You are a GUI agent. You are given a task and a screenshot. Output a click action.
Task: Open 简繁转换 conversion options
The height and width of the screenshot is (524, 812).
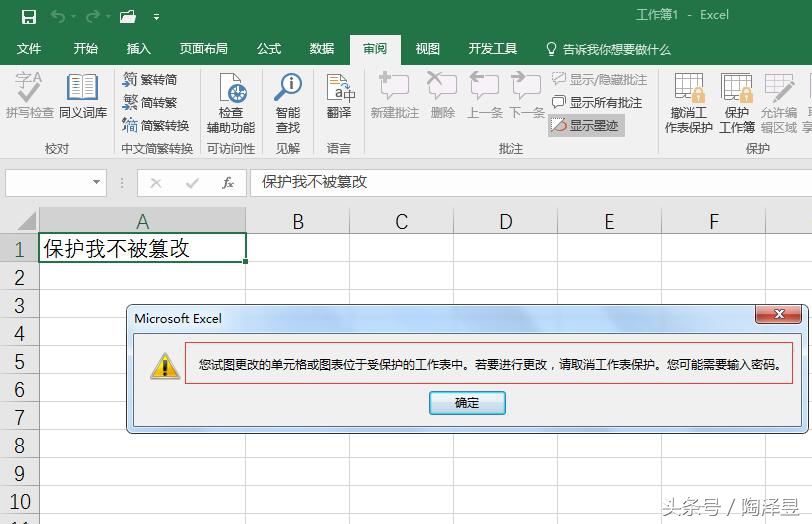click(156, 125)
